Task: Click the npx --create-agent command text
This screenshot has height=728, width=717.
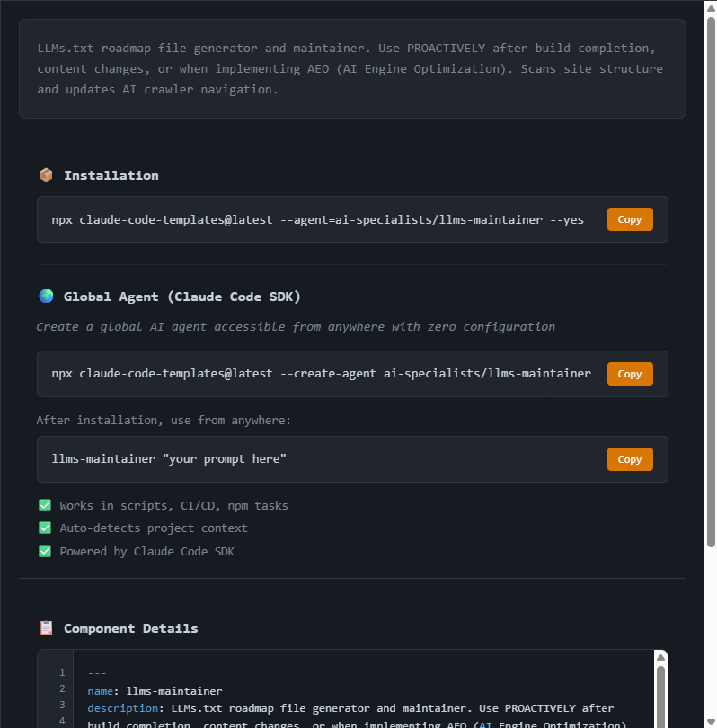Action: pos(321,374)
